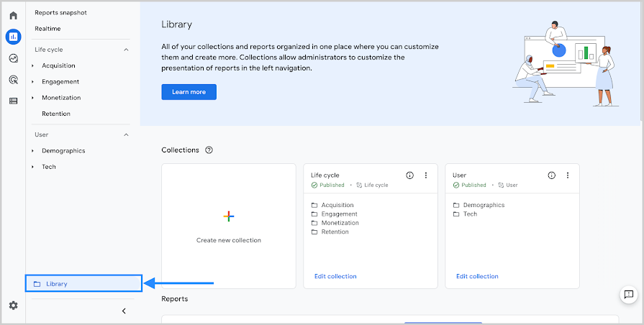Collapse the left navigation panel arrow
The width and height of the screenshot is (644, 325).
tap(124, 311)
